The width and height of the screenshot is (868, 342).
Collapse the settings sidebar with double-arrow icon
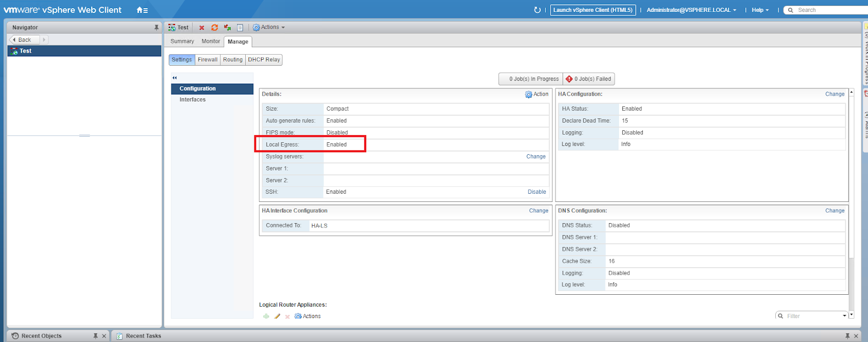[x=175, y=78]
